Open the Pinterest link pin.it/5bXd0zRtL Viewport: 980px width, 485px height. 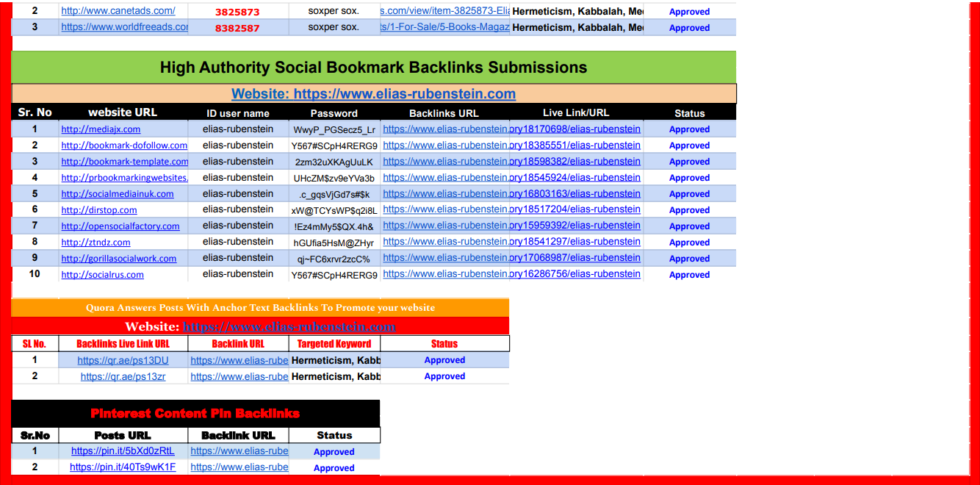(x=123, y=451)
